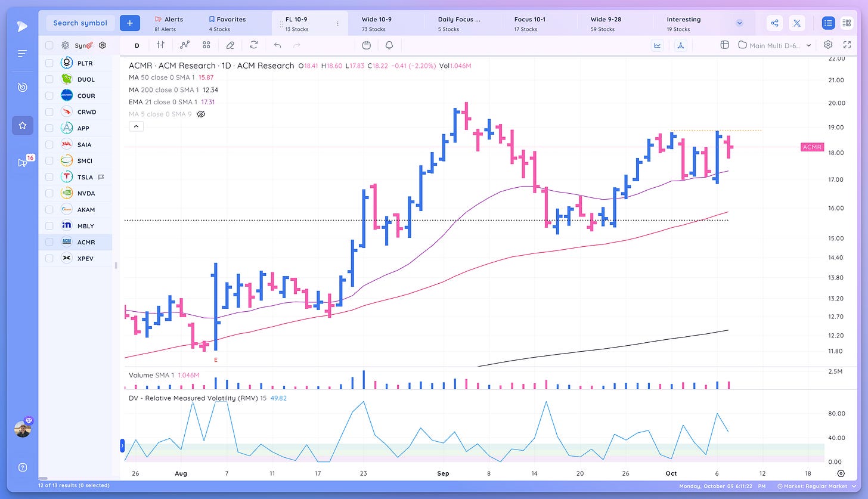Create alert with bell icon
This screenshot has height=499, width=868.
point(389,45)
